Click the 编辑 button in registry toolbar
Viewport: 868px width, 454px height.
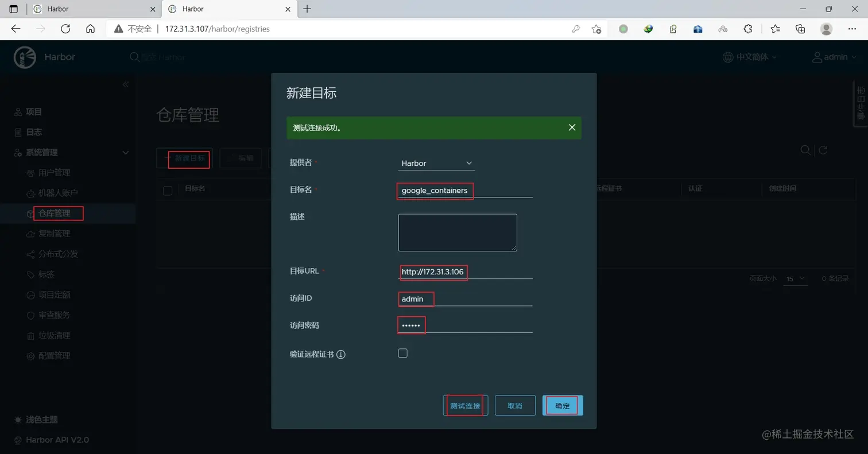[x=241, y=158]
